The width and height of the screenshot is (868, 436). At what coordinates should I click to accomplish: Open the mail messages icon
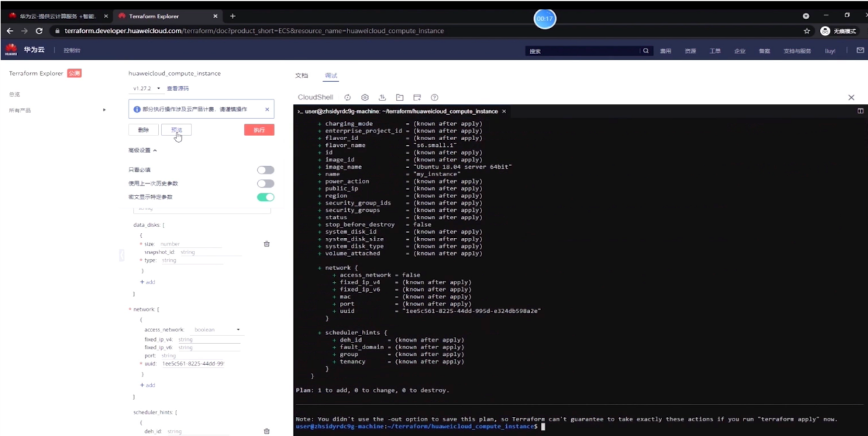(860, 50)
